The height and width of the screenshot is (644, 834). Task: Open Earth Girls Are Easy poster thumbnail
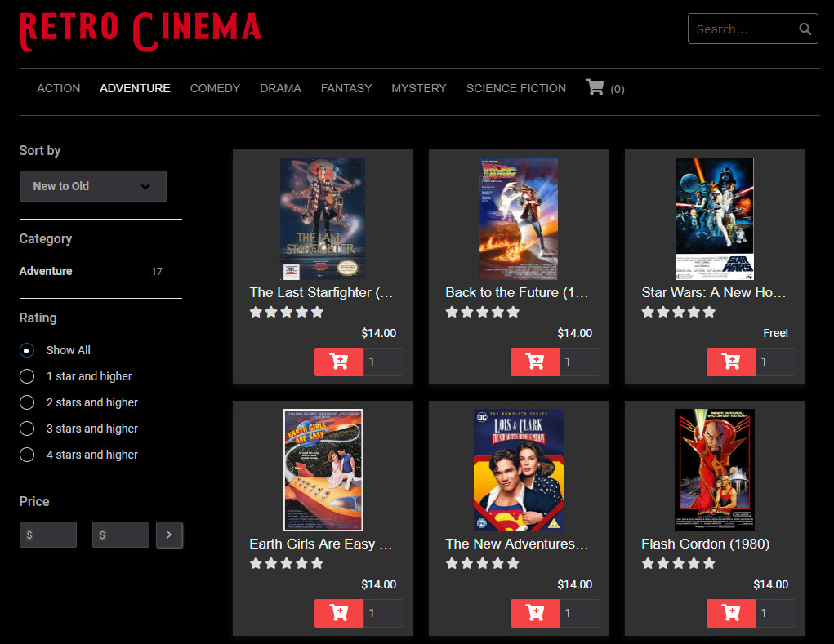point(323,469)
